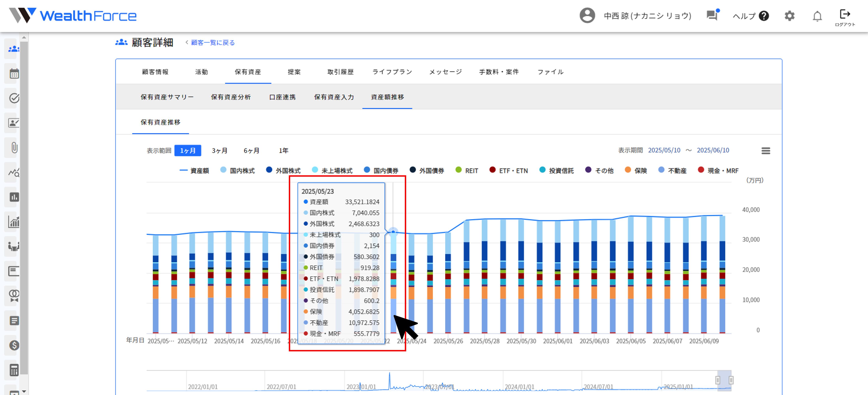Open the settings gear icon
Screen dimensions: 868x395
789,16
